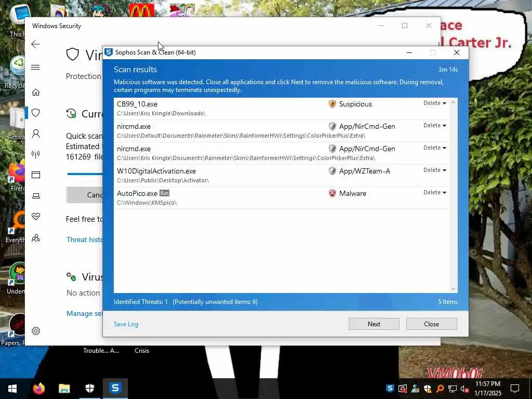The image size is (532, 399).
Task: Open Delete dropdown for nircmd.exe in Kris Kringle folder
Action: [x=435, y=148]
